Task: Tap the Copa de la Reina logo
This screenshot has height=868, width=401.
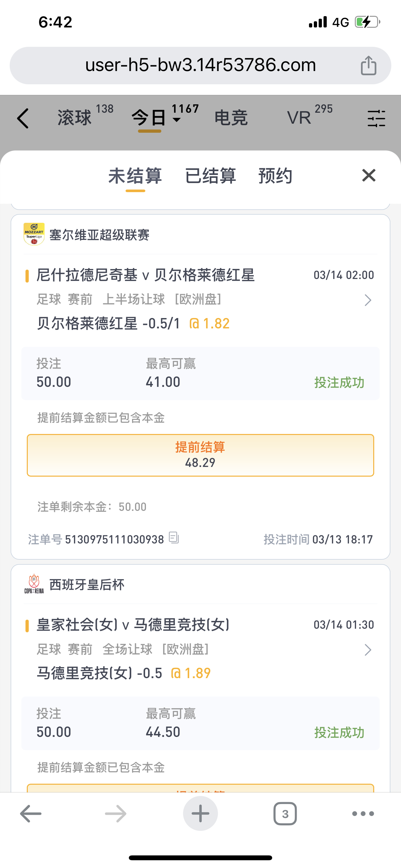Action: pyautogui.click(x=34, y=584)
